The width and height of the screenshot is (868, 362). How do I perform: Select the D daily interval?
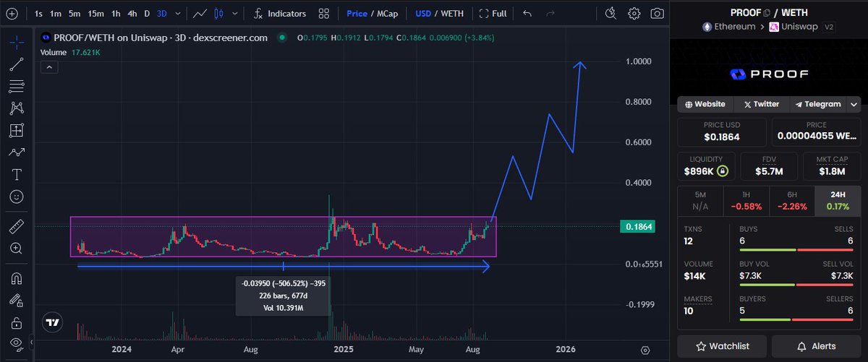(147, 13)
